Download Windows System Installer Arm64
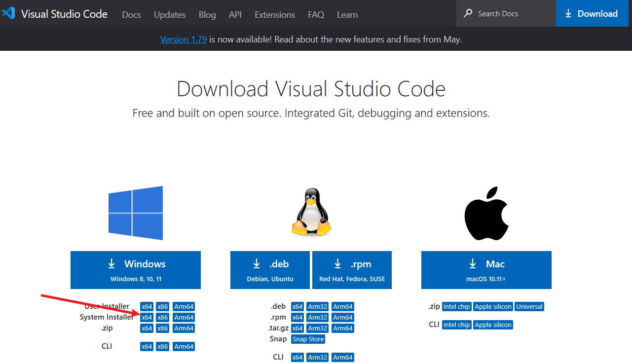Image resolution: width=632 pixels, height=364 pixels. click(x=184, y=317)
